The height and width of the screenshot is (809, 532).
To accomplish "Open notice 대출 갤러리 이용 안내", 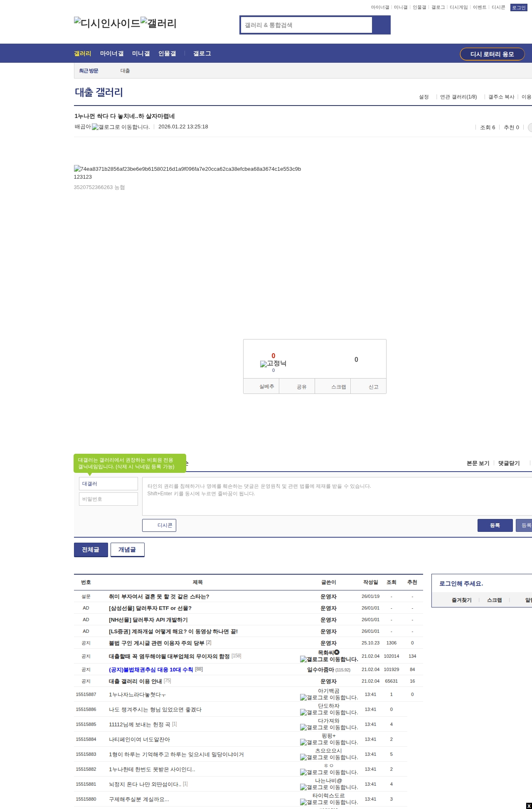I will coord(135,681).
